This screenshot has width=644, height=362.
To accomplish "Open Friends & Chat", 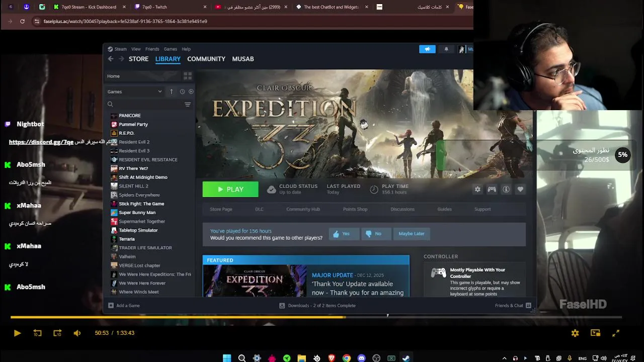I will point(513,306).
